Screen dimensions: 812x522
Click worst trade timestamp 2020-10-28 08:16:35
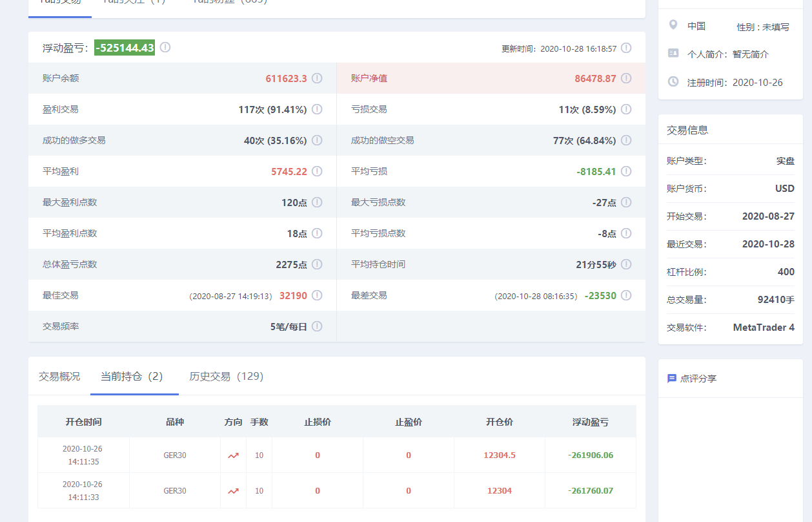coord(536,296)
